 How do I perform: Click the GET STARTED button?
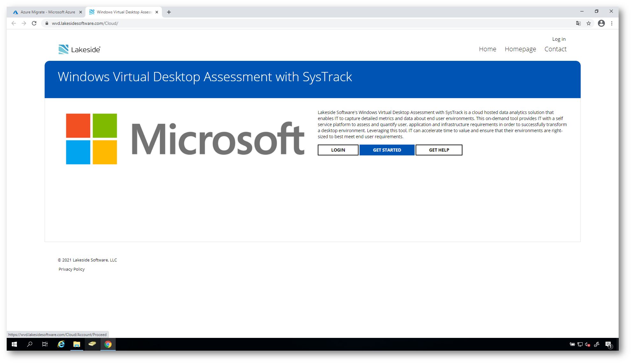tap(387, 150)
